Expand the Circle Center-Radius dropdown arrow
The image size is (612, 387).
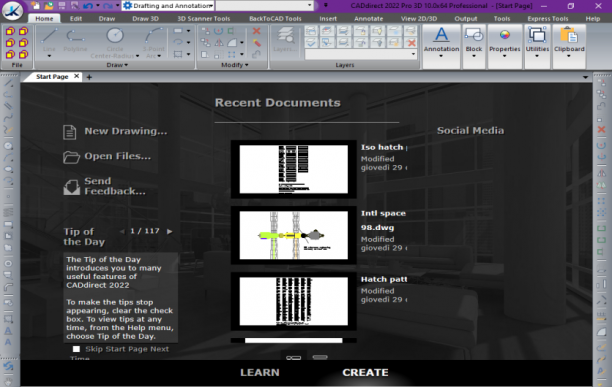(137, 56)
